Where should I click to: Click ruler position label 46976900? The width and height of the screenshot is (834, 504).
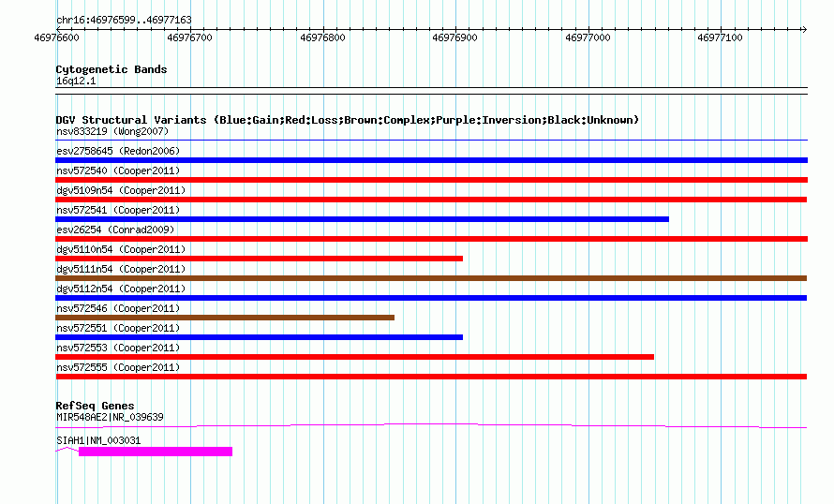(454, 37)
